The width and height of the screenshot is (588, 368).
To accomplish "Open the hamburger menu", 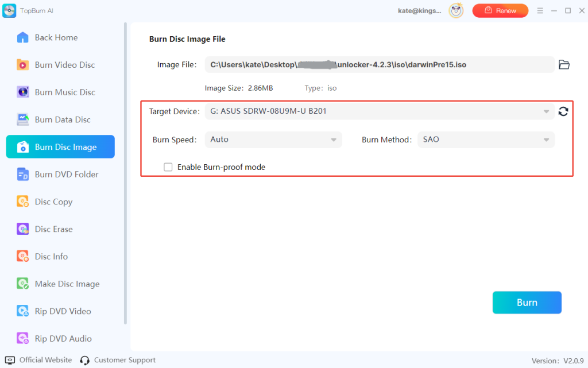I will (x=540, y=10).
